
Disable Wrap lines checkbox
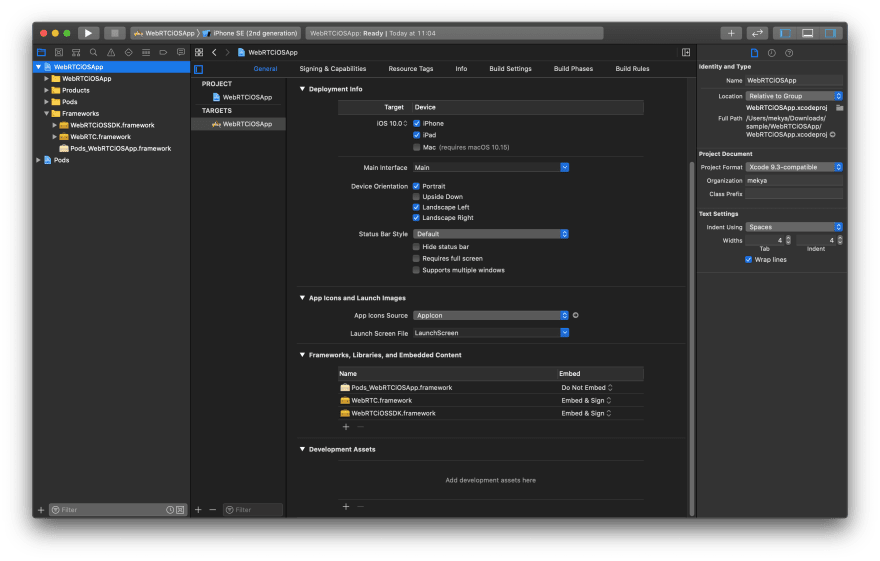click(748, 260)
